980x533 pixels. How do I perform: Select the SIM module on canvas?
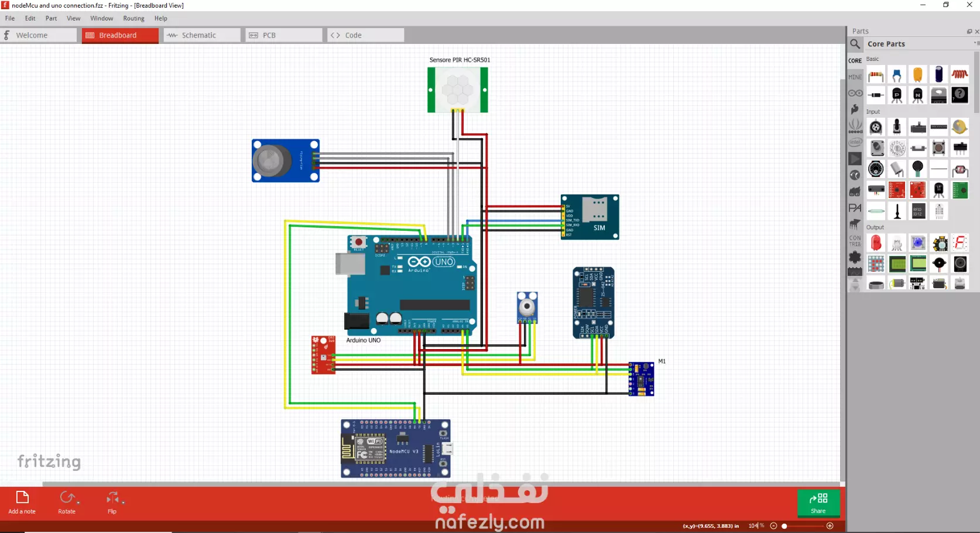pyautogui.click(x=590, y=217)
